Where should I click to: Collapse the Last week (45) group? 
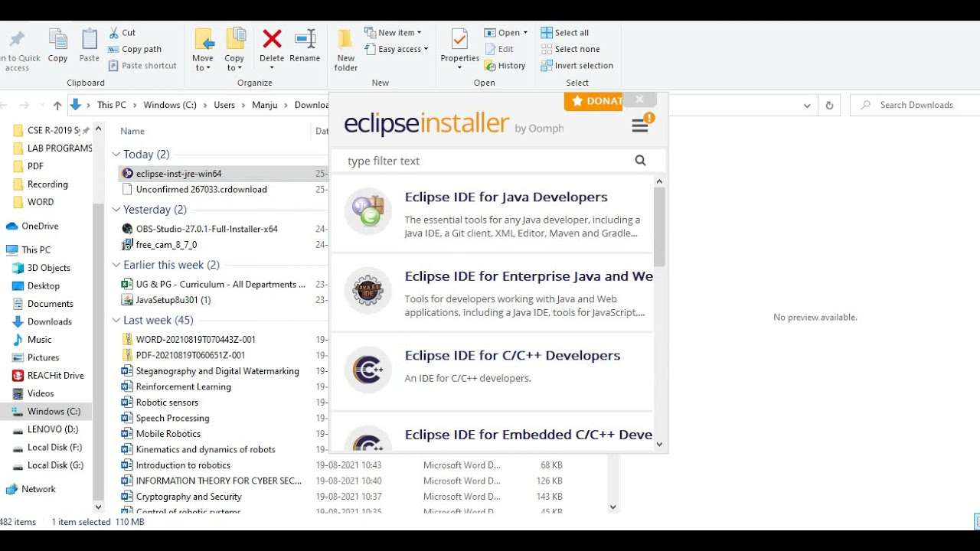[x=116, y=321]
